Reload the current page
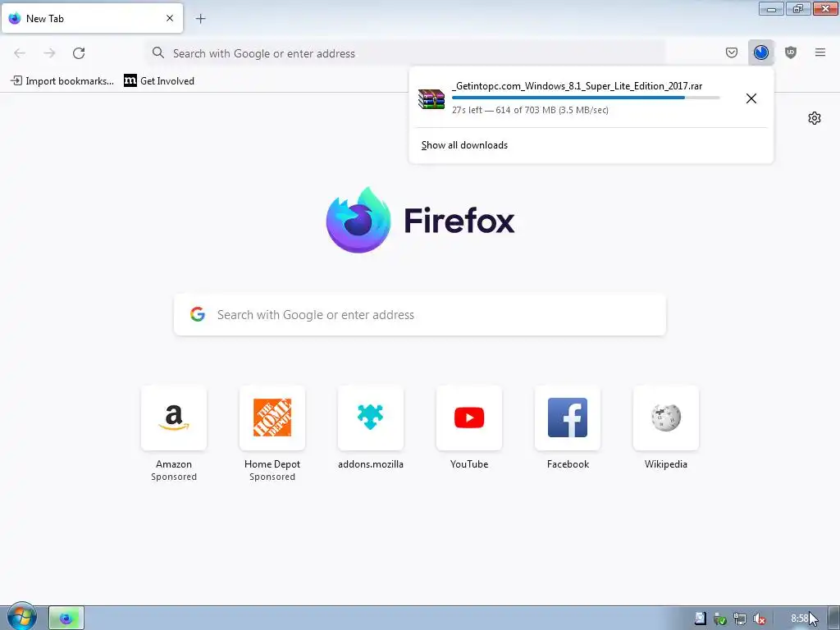The height and width of the screenshot is (630, 840). (79, 53)
